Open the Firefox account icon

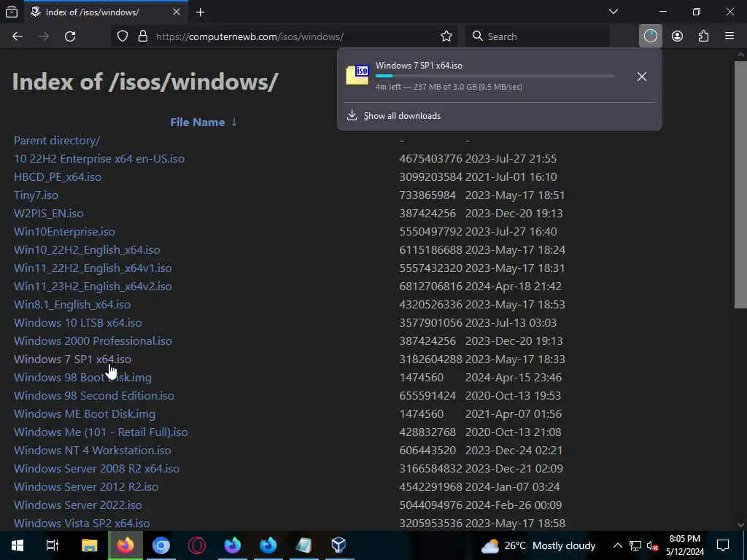point(677,36)
